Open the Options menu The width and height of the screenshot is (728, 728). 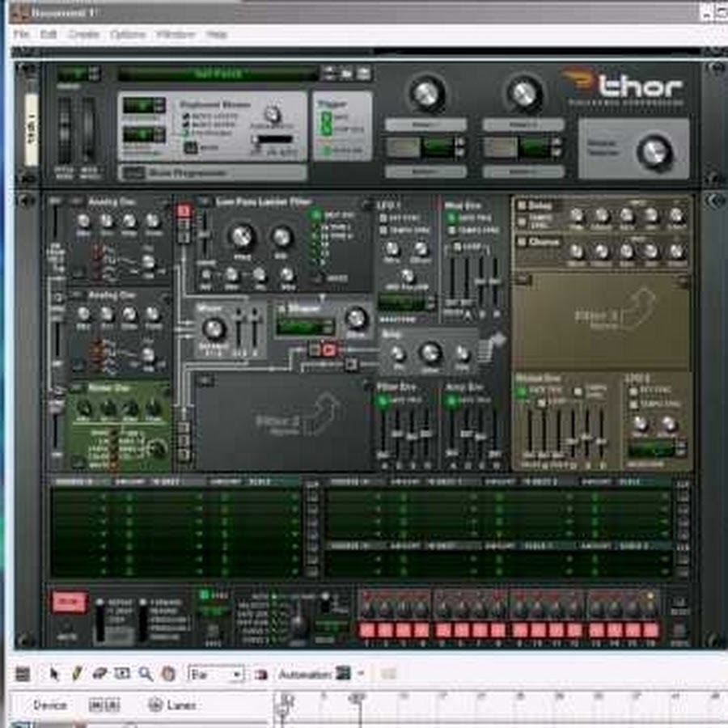[x=128, y=35]
